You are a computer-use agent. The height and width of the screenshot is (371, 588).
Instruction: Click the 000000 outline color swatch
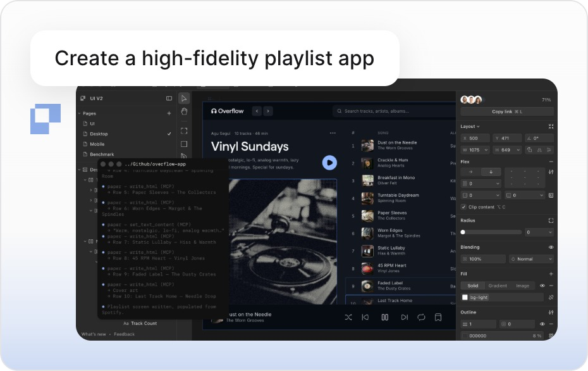tap(465, 336)
